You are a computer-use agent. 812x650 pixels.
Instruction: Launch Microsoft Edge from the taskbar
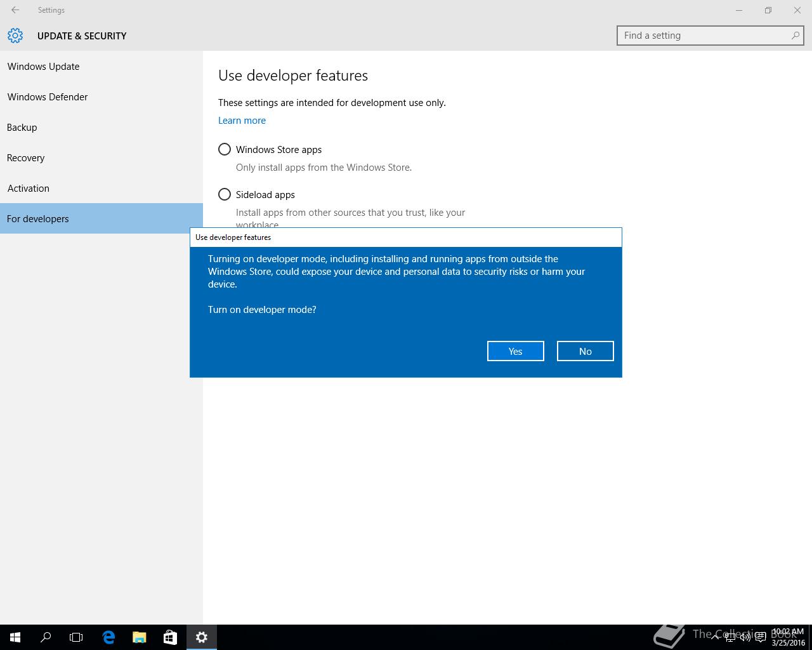(108, 637)
